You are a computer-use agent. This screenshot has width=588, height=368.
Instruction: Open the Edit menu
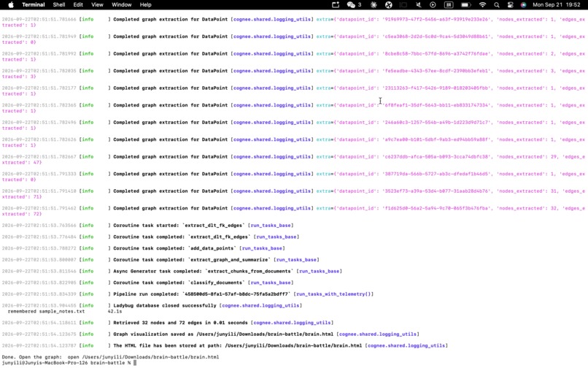78,5
